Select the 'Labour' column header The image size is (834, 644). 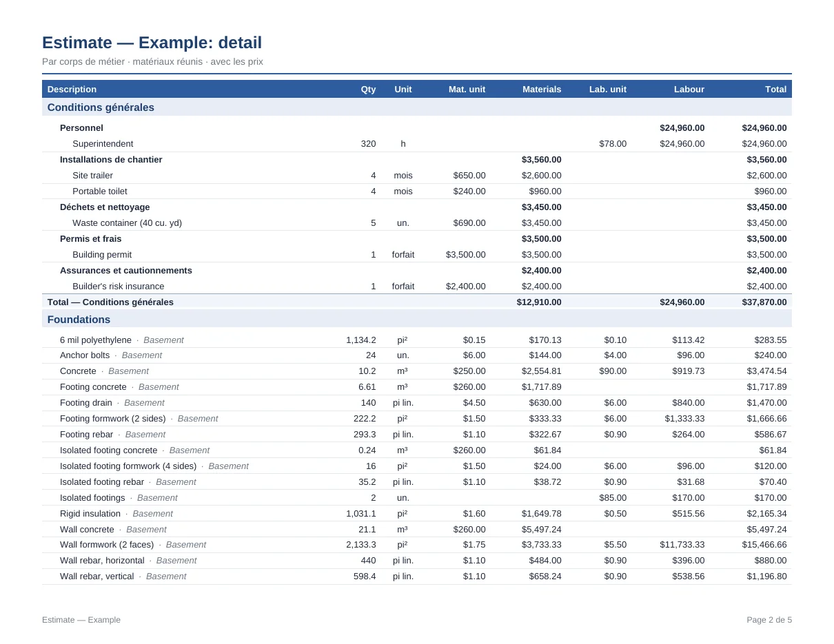click(x=689, y=89)
